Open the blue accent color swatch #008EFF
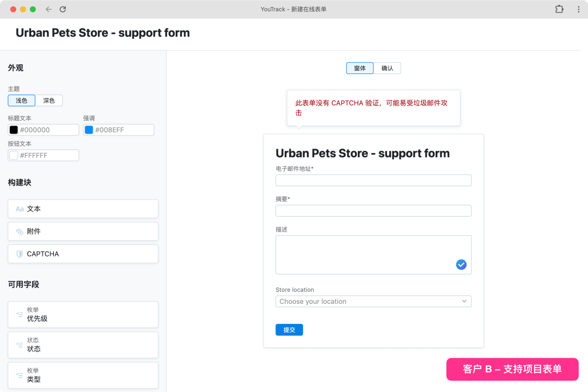This screenshot has height=392, width=588. (x=89, y=130)
